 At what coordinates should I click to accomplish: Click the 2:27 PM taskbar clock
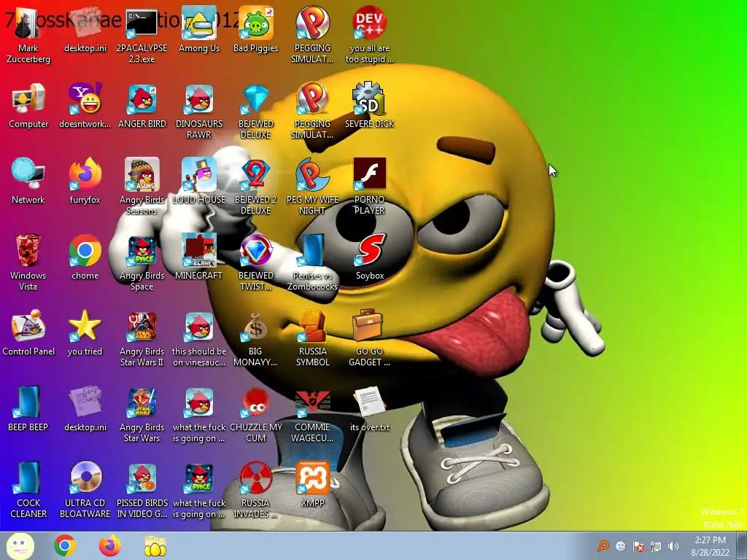710,546
